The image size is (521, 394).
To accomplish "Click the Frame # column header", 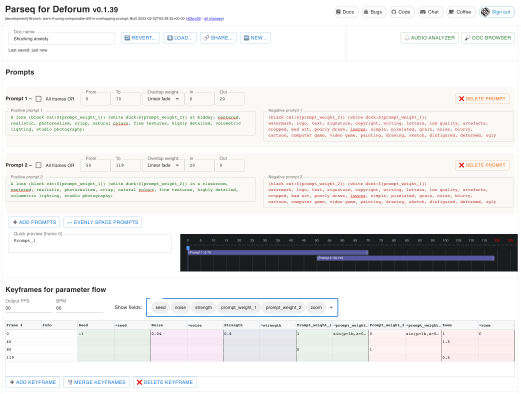I will click(x=24, y=325).
